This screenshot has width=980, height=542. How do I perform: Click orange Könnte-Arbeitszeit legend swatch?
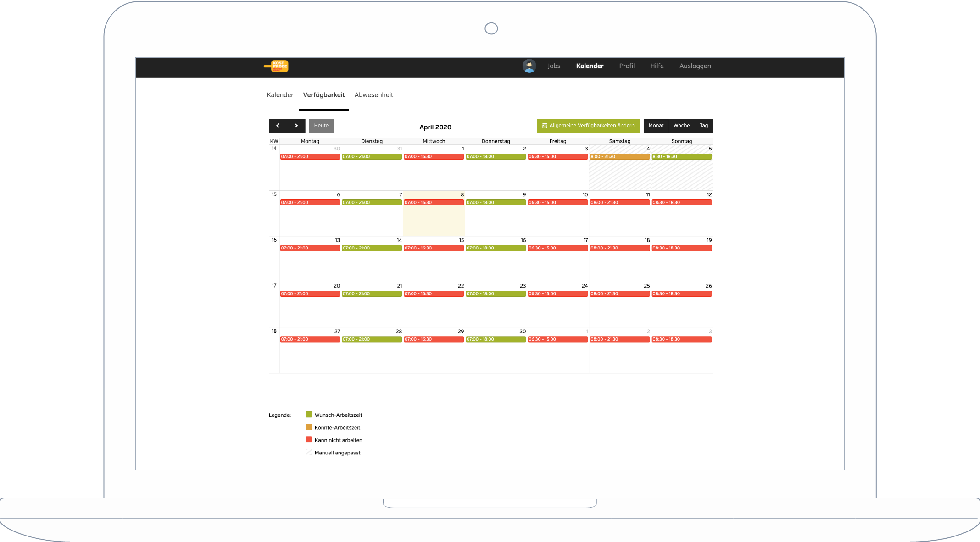pyautogui.click(x=309, y=427)
